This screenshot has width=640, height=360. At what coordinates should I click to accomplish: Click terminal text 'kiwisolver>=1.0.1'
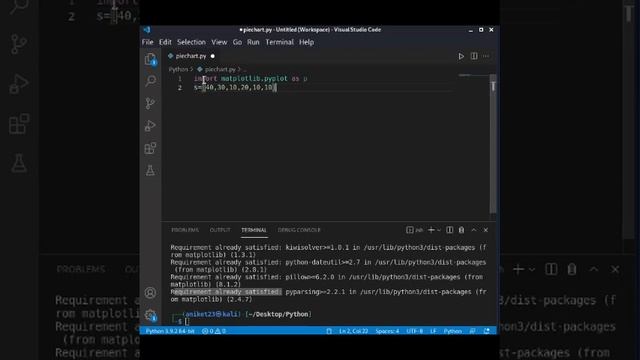tap(317, 248)
